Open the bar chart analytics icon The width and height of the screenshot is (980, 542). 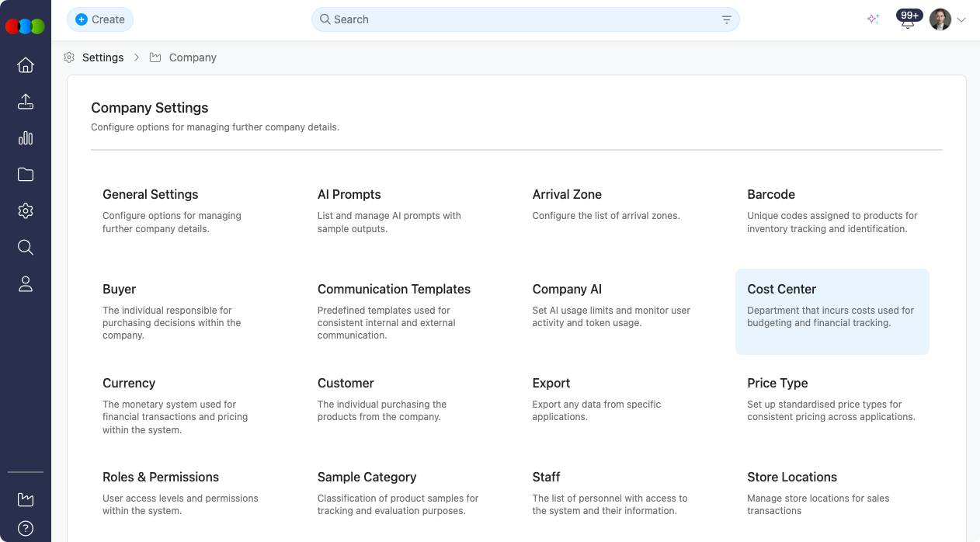(26, 138)
